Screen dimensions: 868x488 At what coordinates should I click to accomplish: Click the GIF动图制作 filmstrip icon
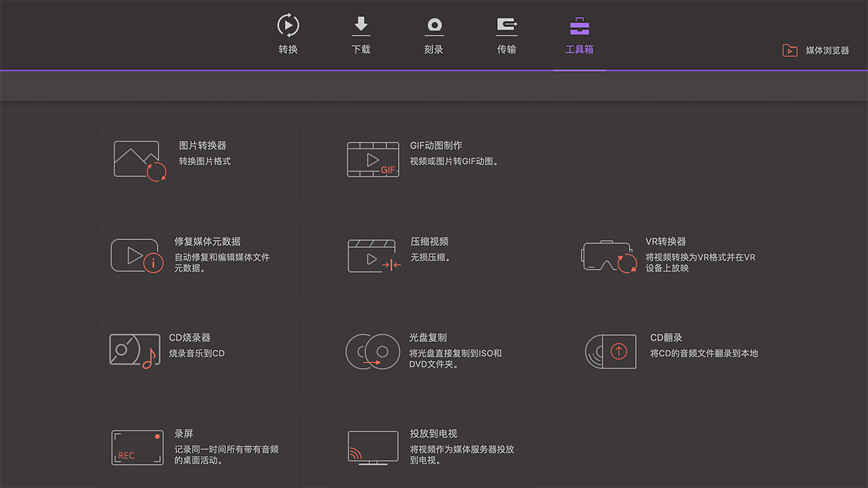click(x=373, y=160)
